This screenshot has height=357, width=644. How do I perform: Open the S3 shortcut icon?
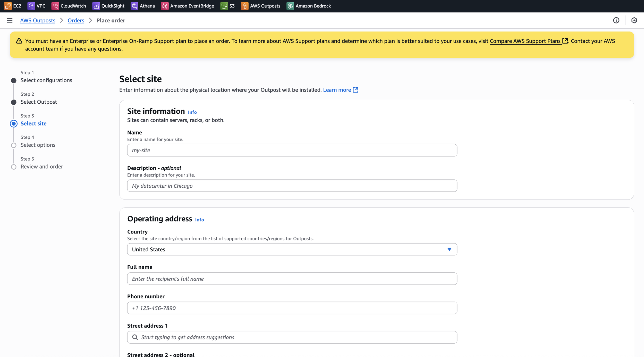click(224, 6)
